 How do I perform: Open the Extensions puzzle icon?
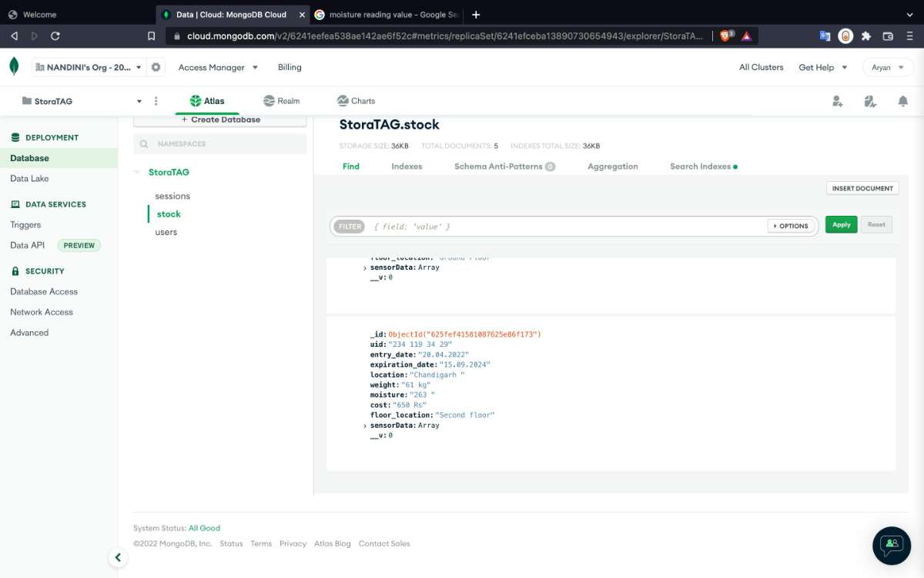click(866, 35)
